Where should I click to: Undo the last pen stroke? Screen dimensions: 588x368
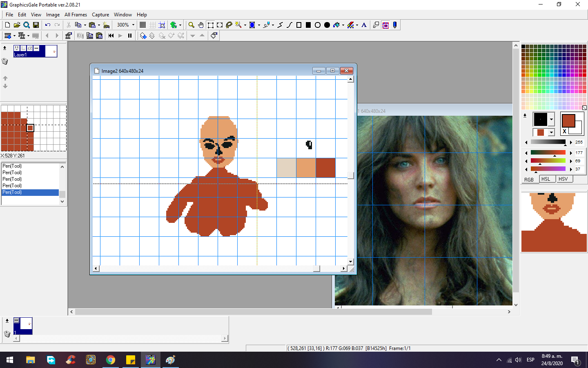[48, 25]
